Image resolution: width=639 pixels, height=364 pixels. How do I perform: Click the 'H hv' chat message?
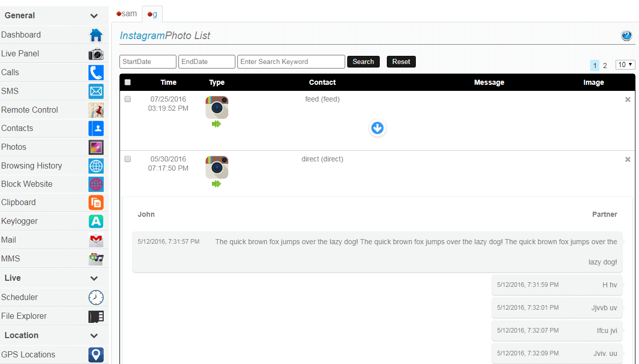(x=557, y=285)
